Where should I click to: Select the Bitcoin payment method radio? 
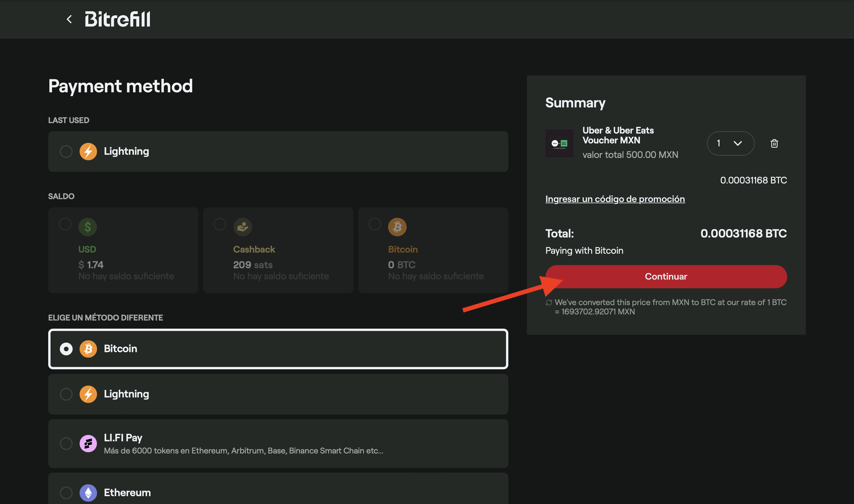click(66, 349)
